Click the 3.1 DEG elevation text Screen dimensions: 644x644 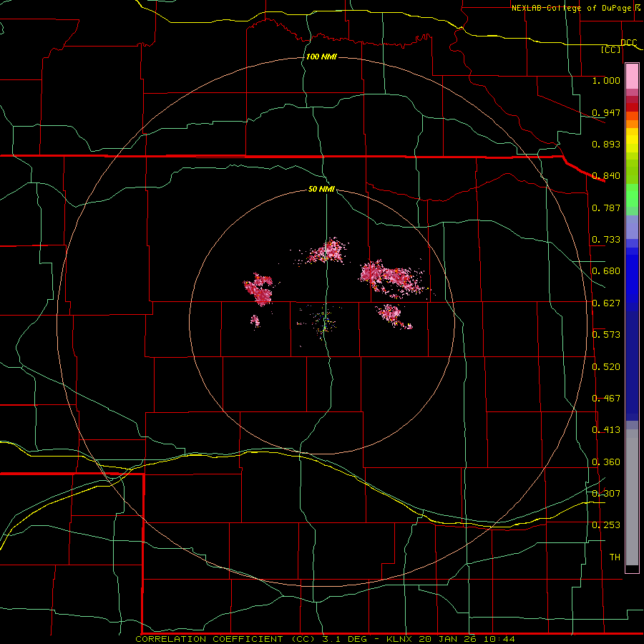tap(343, 639)
